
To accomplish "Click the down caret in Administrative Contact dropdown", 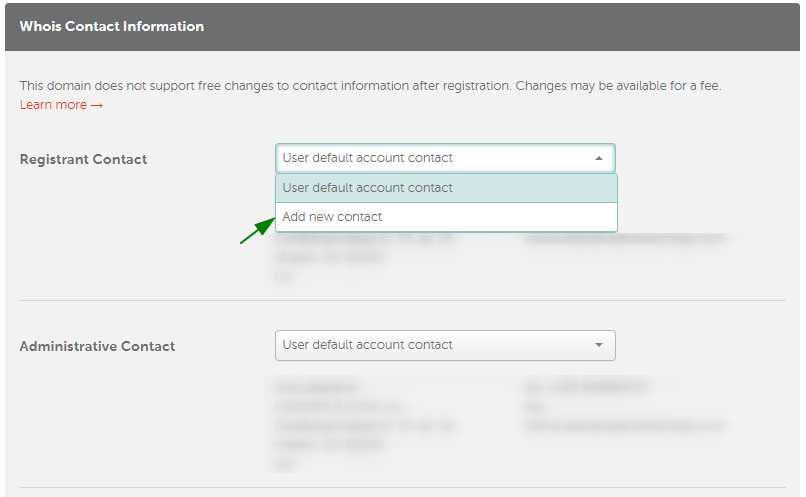I will click(x=598, y=345).
